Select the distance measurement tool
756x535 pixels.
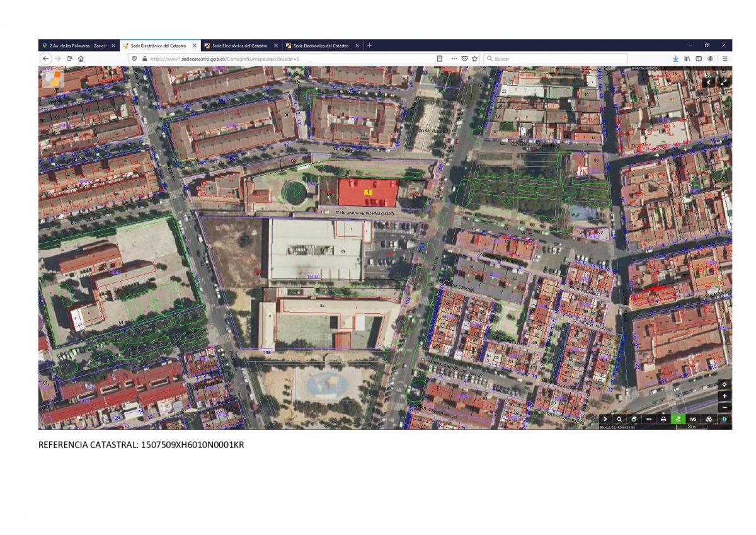pyautogui.click(x=648, y=419)
